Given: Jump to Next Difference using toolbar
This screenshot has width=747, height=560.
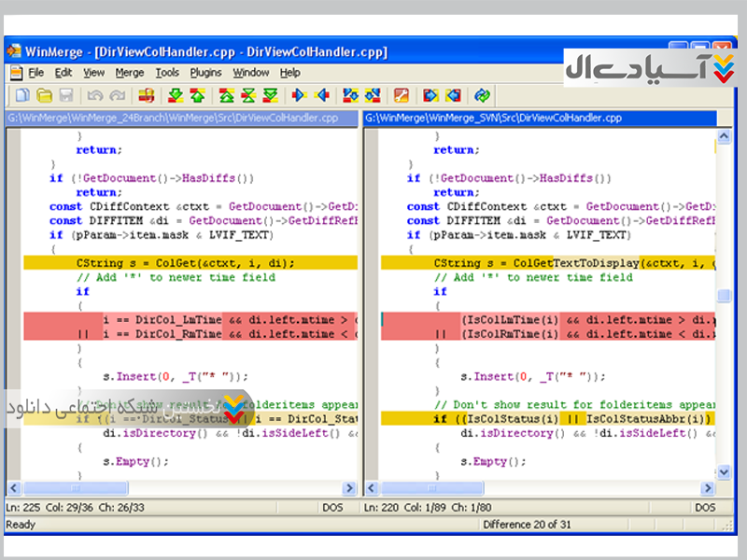Looking at the screenshot, I should [175, 95].
